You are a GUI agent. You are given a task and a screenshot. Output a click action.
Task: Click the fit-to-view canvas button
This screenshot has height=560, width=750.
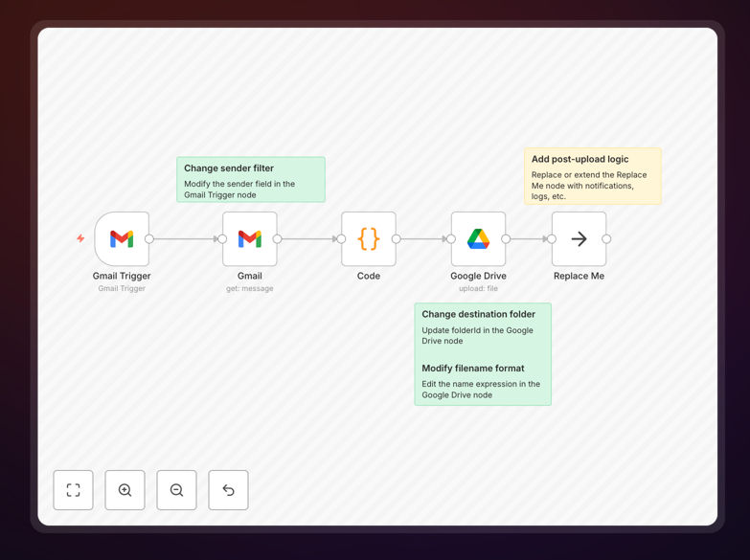[73, 490]
